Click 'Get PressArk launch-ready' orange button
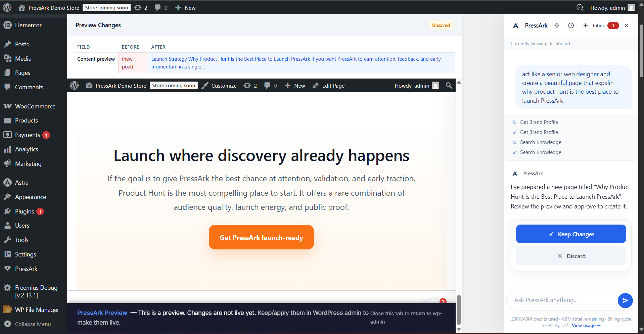 click(261, 237)
